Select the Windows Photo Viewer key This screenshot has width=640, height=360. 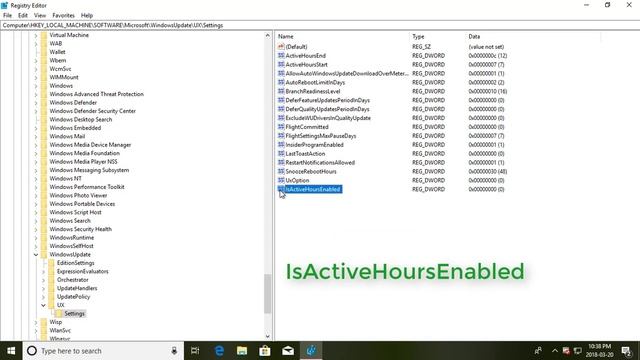point(78,195)
